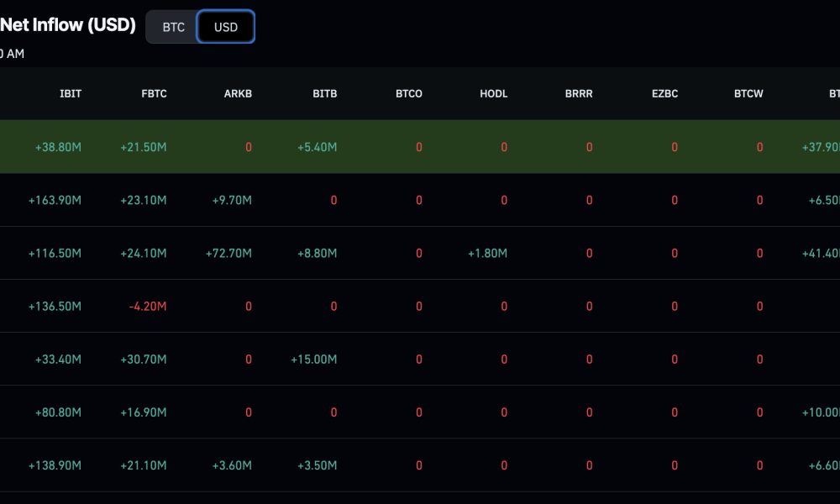Select the negative -4.20M FBTC cell
The height and width of the screenshot is (504, 840).
tap(147, 307)
